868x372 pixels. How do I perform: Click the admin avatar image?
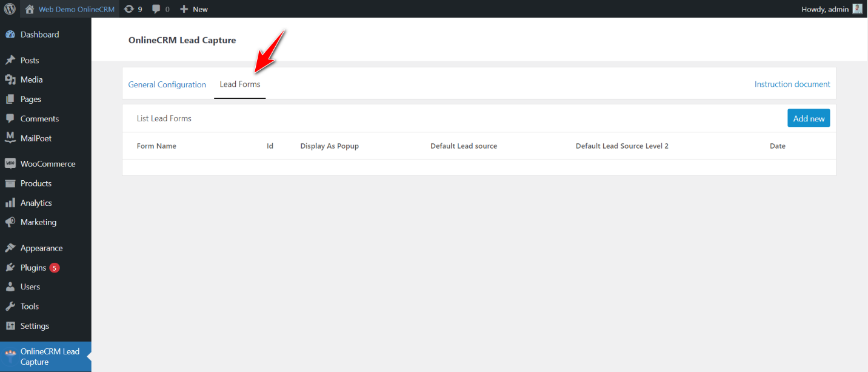tap(857, 8)
